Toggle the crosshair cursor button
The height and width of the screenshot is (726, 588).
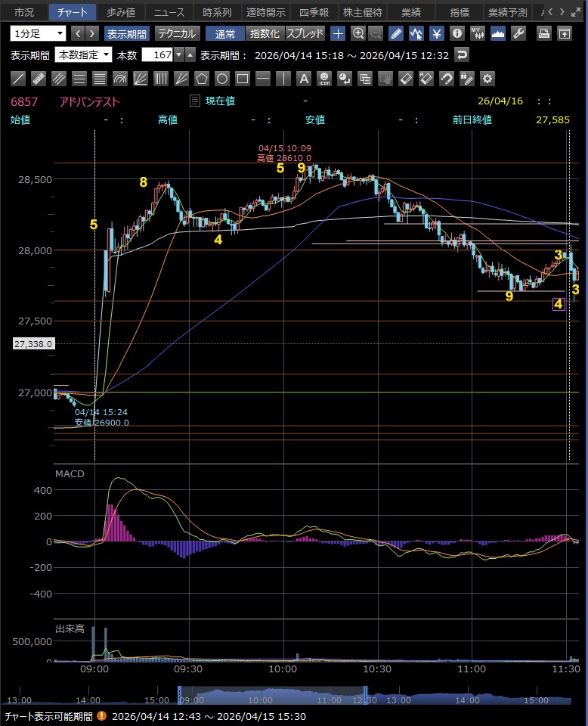point(338,33)
